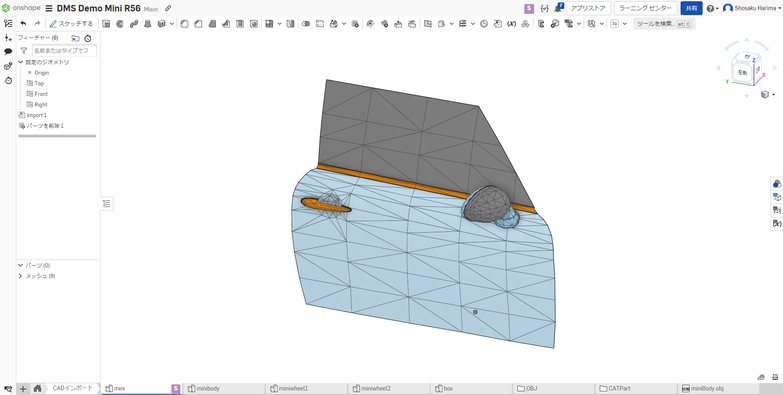This screenshot has height=395, width=783.
Task: Select the Fillet tool
Action: coord(184,23)
